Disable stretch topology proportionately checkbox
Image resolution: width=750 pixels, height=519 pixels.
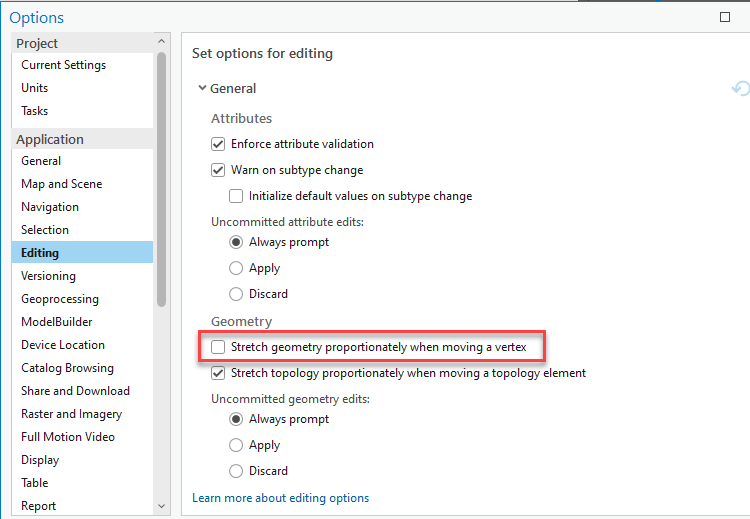click(x=219, y=373)
